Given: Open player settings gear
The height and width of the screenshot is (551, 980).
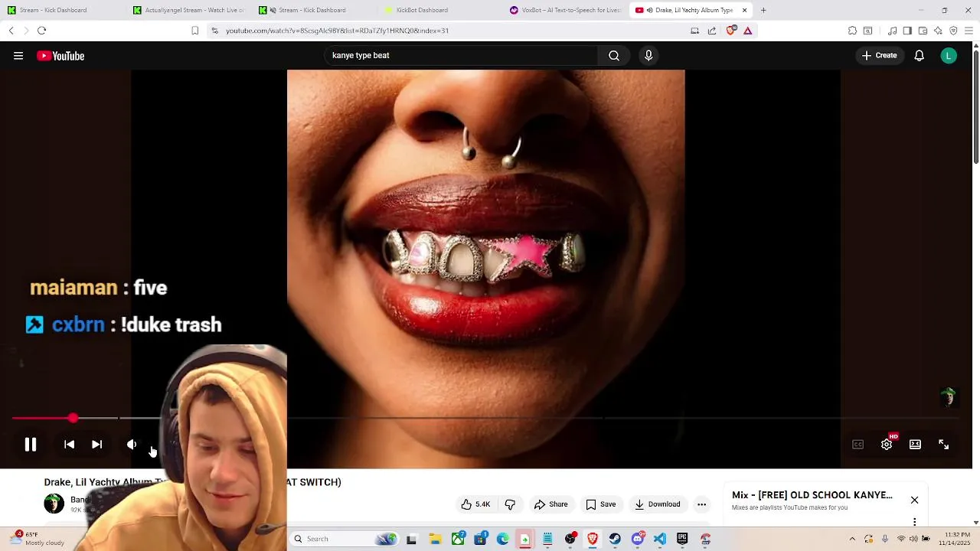Looking at the screenshot, I should [x=887, y=445].
